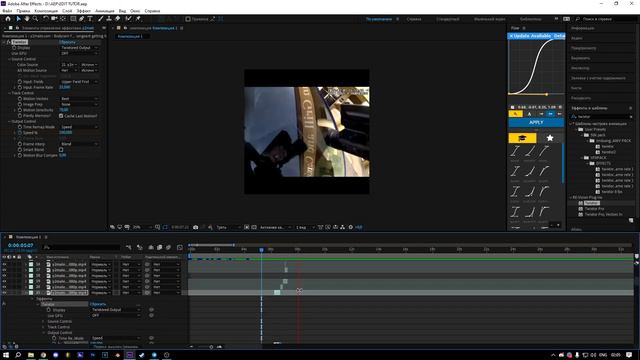640x360 pixels.
Task: Click the snapshot camera icon under viewer
Action: 196,227
